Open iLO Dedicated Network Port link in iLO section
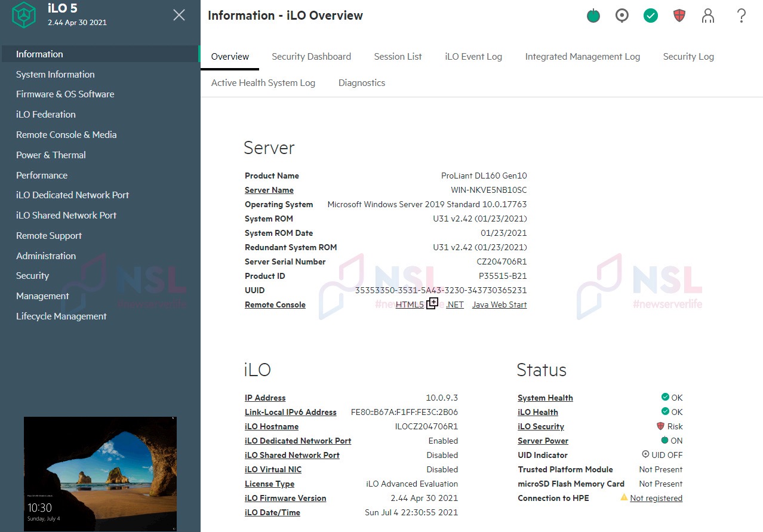The image size is (763, 532). click(298, 441)
